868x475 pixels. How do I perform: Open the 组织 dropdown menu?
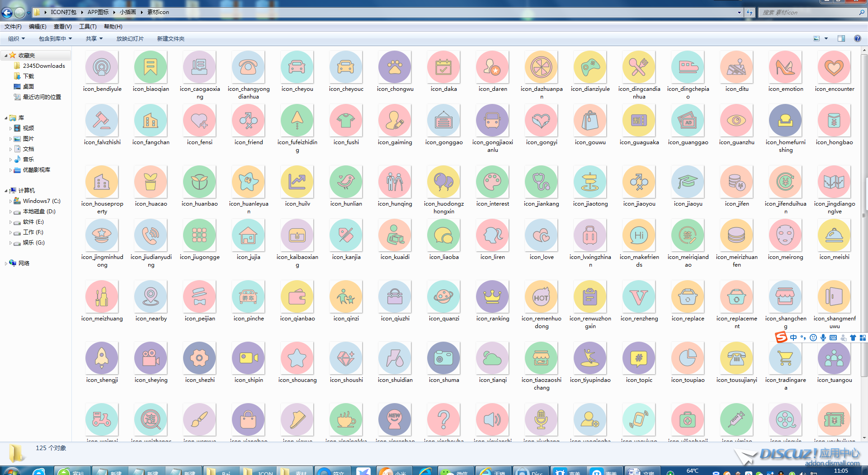pos(17,39)
